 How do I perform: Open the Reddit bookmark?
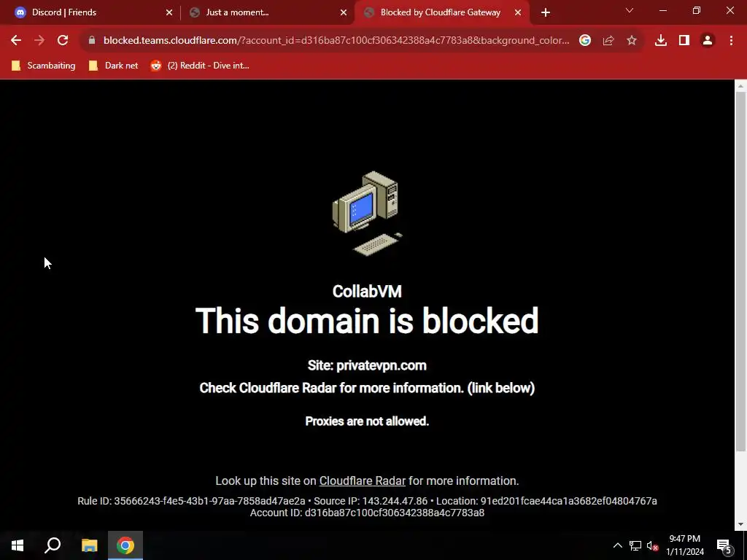click(200, 66)
